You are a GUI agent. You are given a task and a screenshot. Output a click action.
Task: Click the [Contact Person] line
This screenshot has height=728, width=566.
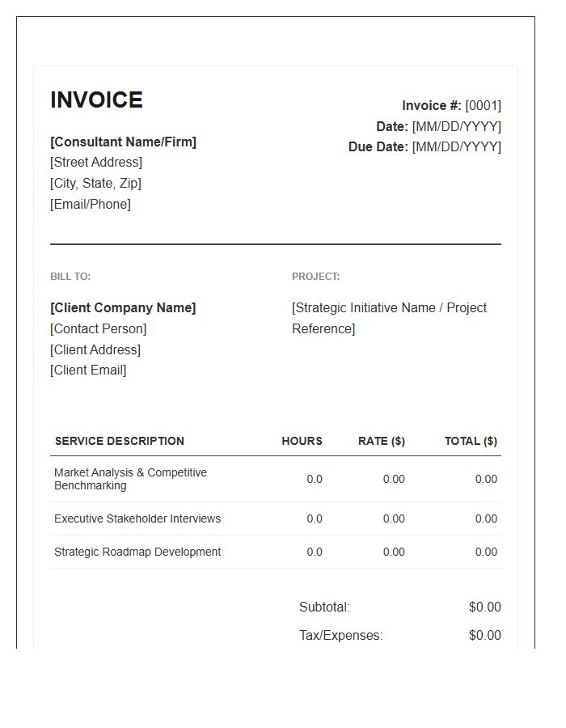[x=99, y=328]
